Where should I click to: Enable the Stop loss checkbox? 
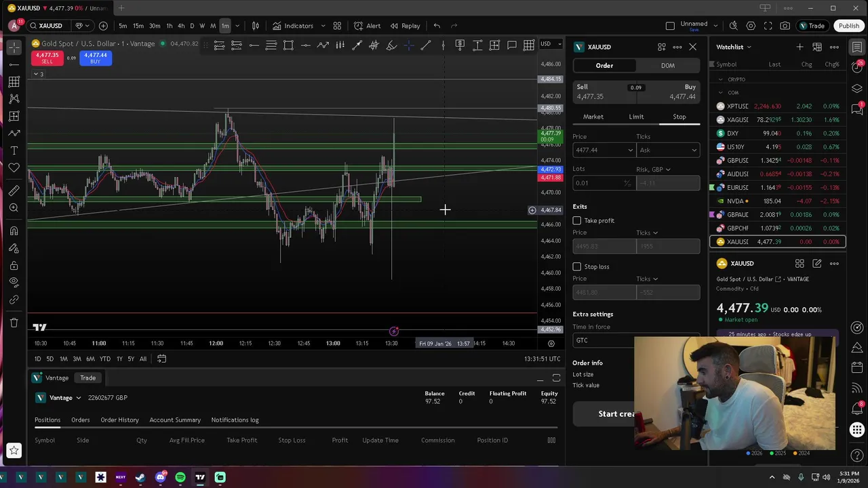point(576,266)
